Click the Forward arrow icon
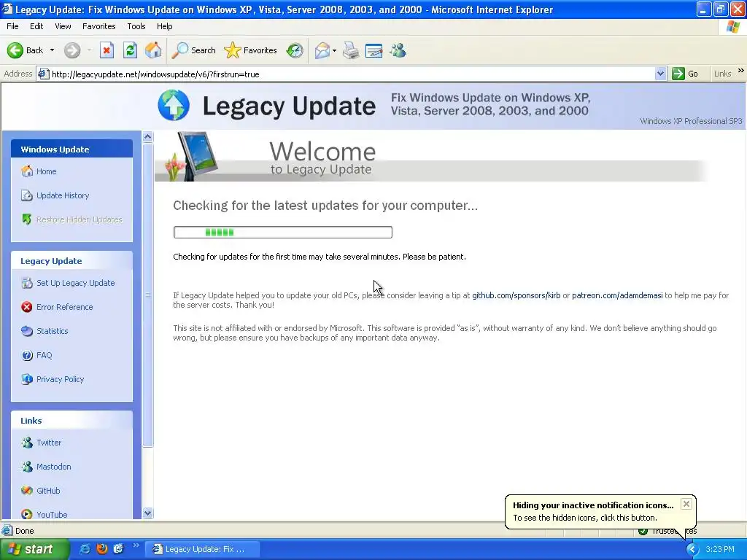The height and width of the screenshot is (560, 747). coord(72,50)
